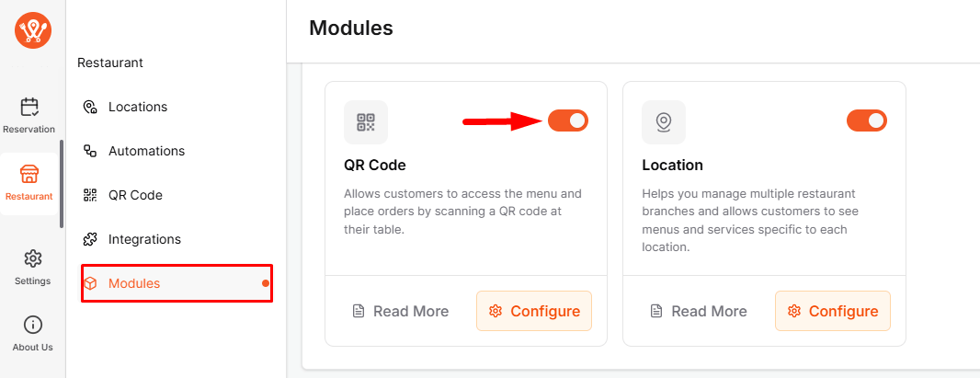Disable the QR Code module toggle
980x378 pixels.
568,120
